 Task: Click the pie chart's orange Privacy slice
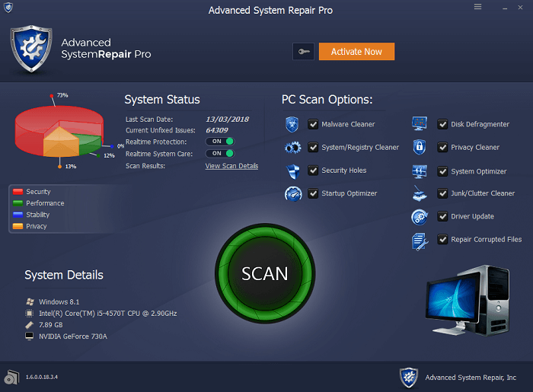click(x=60, y=145)
